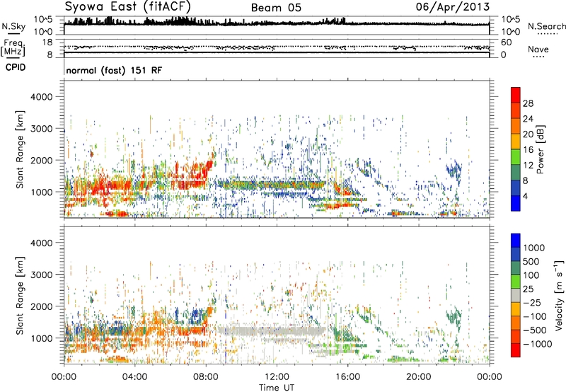Pick the gray segment of Velocity colorbar
Screen dimensions: 566x392
coord(516,295)
